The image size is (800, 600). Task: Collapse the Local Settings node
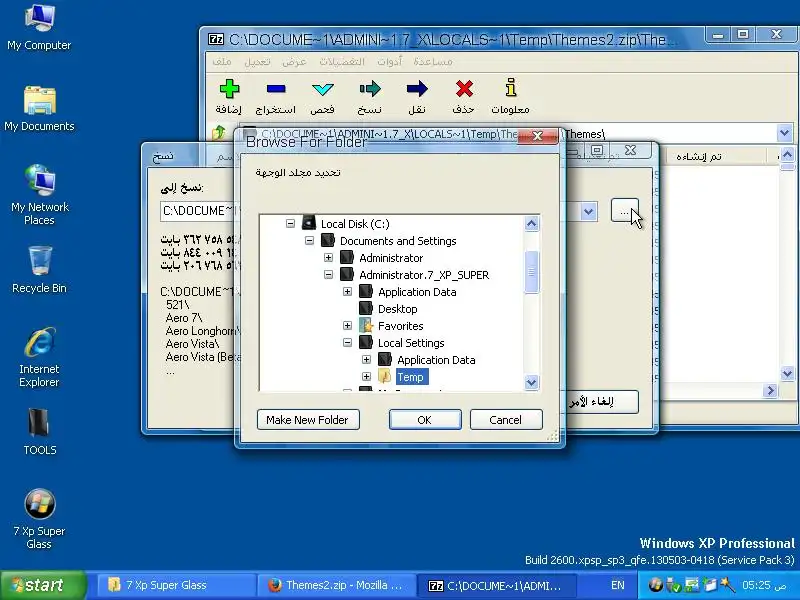pos(347,342)
